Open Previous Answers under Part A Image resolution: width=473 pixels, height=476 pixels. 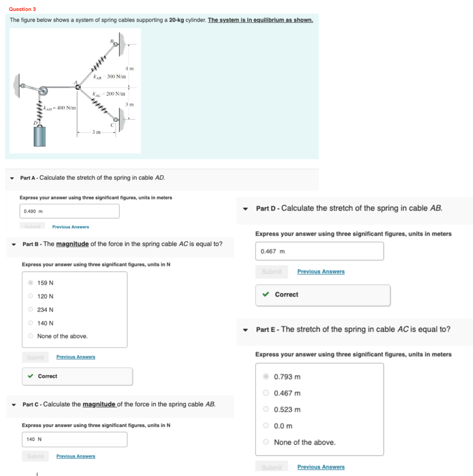coord(70,227)
